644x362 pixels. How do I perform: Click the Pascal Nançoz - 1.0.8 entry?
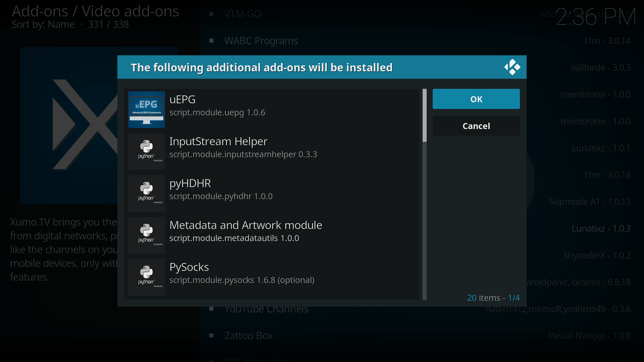pos(589,336)
